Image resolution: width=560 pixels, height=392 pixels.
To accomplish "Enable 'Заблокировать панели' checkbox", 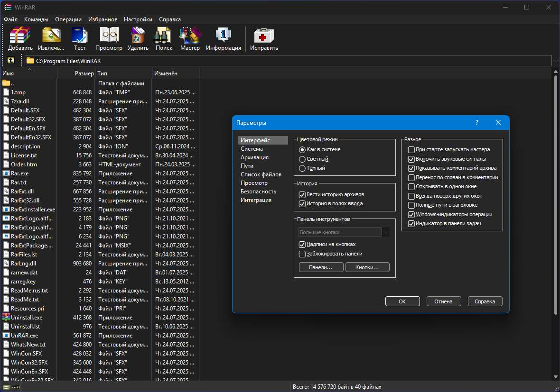I will coord(302,254).
